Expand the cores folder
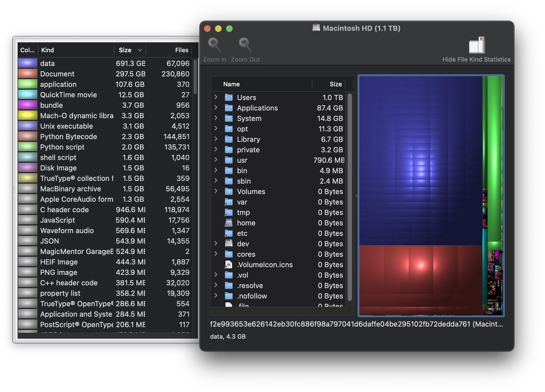Image resolution: width=545 pixels, height=392 pixels. (216, 254)
